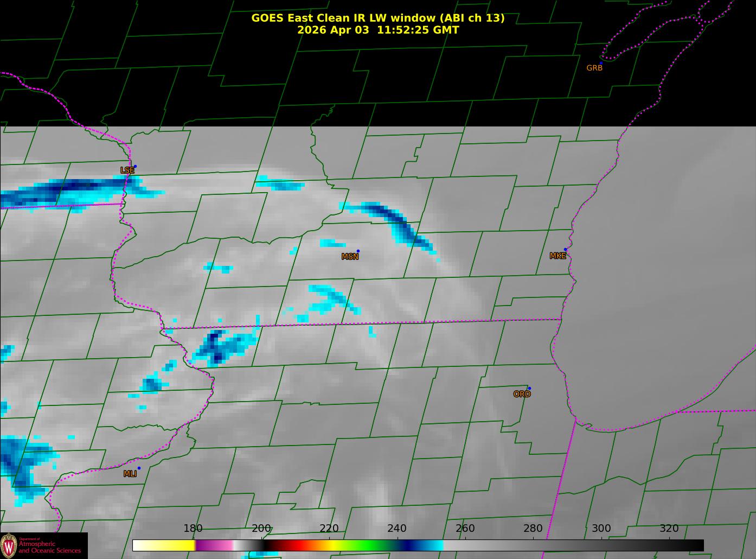Click the blue station dot at MSN
756x559 pixels.
point(358,251)
